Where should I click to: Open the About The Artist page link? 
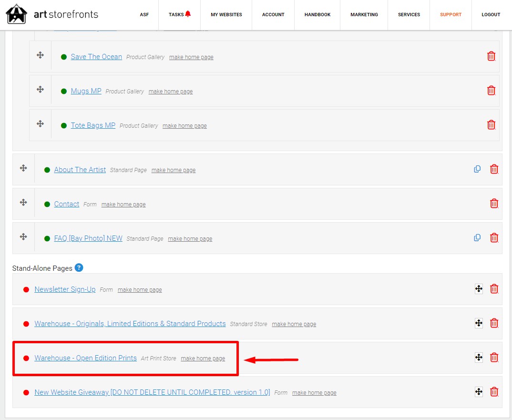pos(80,170)
